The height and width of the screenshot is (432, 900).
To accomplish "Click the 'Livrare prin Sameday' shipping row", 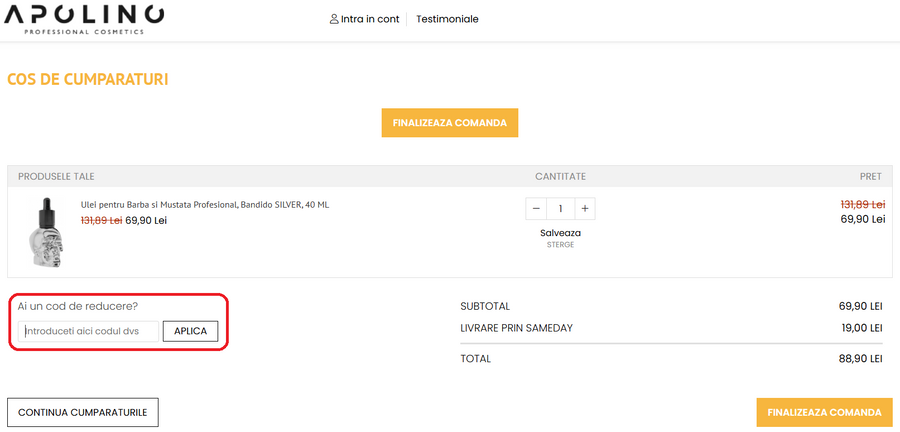I will pos(516,328).
